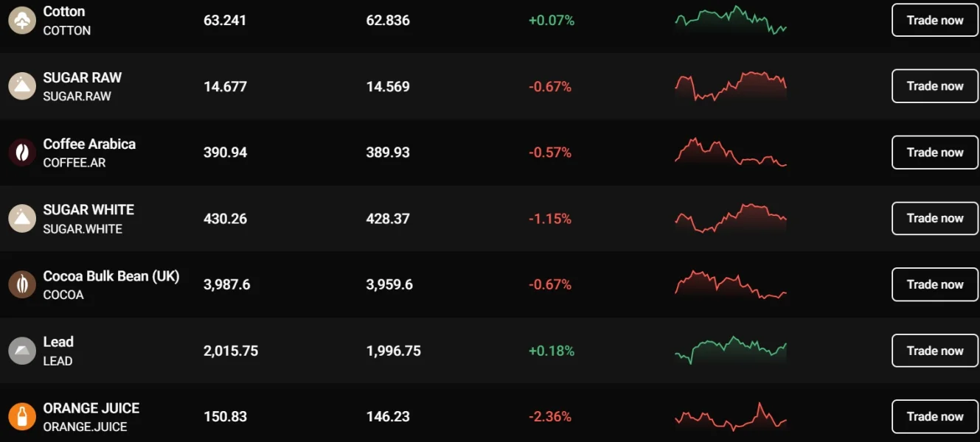Click the ORANGE JUICE bottle icon
This screenshot has width=980, height=442.
click(22, 416)
